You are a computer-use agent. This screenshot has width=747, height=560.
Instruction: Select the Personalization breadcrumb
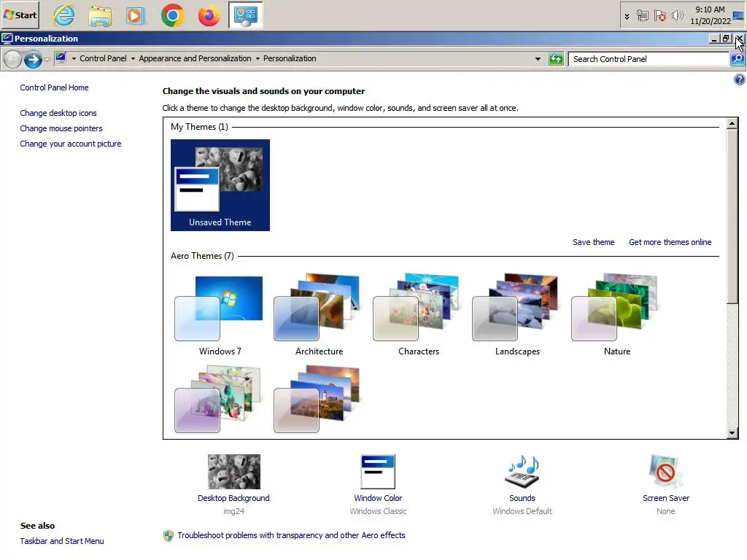click(x=290, y=58)
